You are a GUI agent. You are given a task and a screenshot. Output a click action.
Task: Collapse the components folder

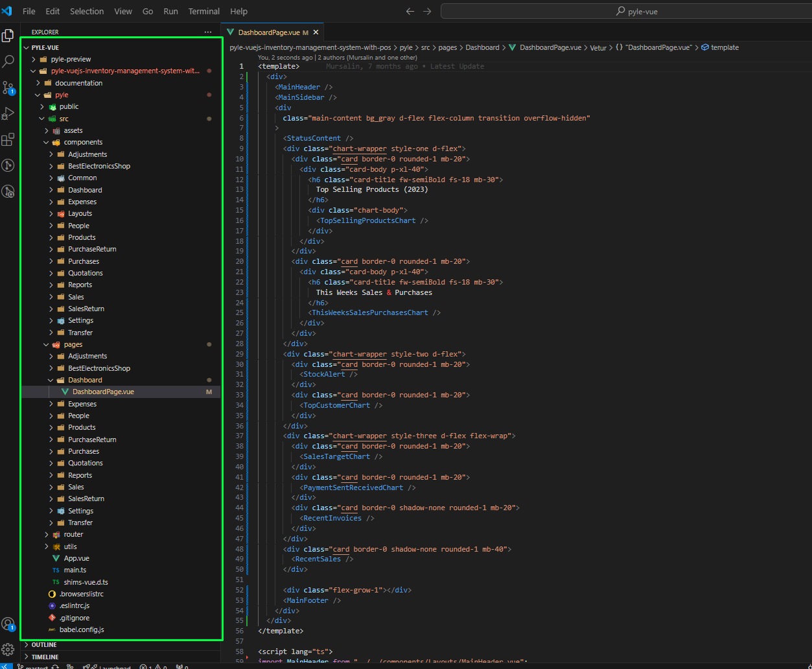(x=47, y=142)
